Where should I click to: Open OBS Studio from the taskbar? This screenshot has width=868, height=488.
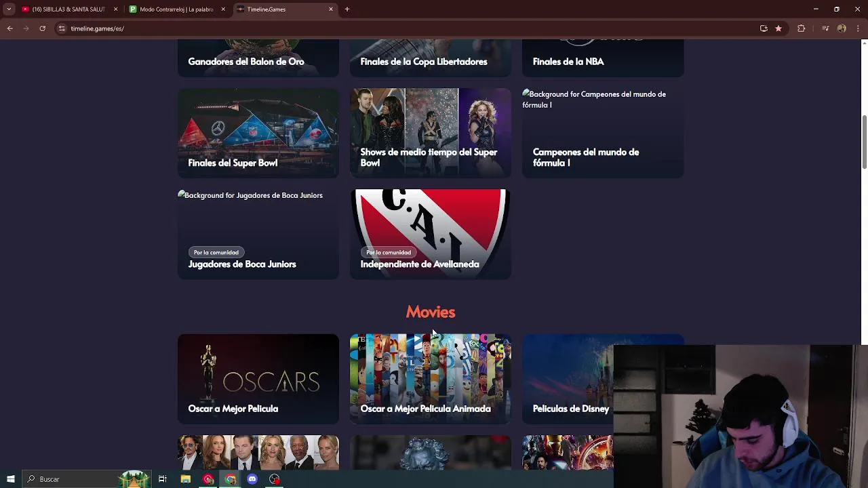click(275, 479)
